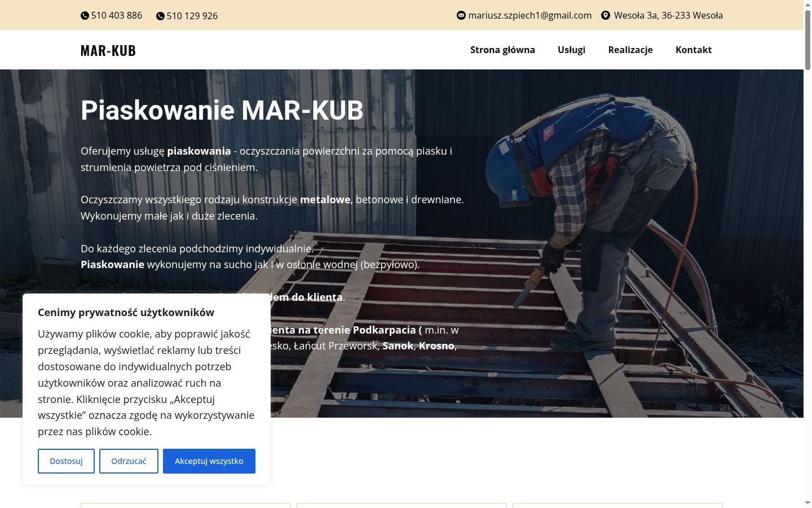812x508 pixels.
Task: Open the Usługi menu item
Action: click(571, 50)
